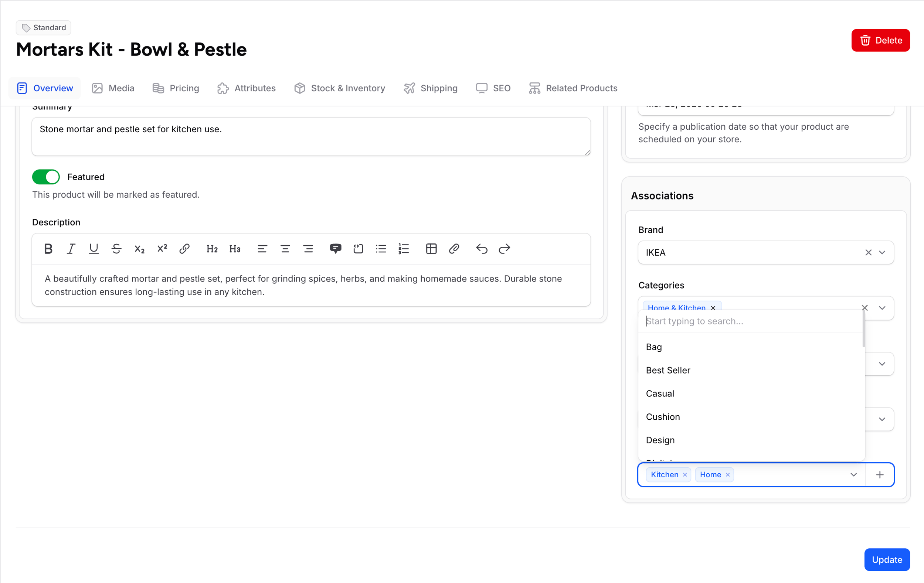Apply superscript formatting

coord(162,249)
